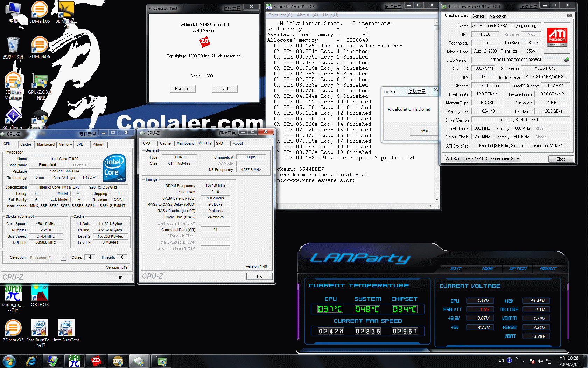Click the 'PI calculation is done!' message
The image size is (588, 368).
(x=409, y=109)
